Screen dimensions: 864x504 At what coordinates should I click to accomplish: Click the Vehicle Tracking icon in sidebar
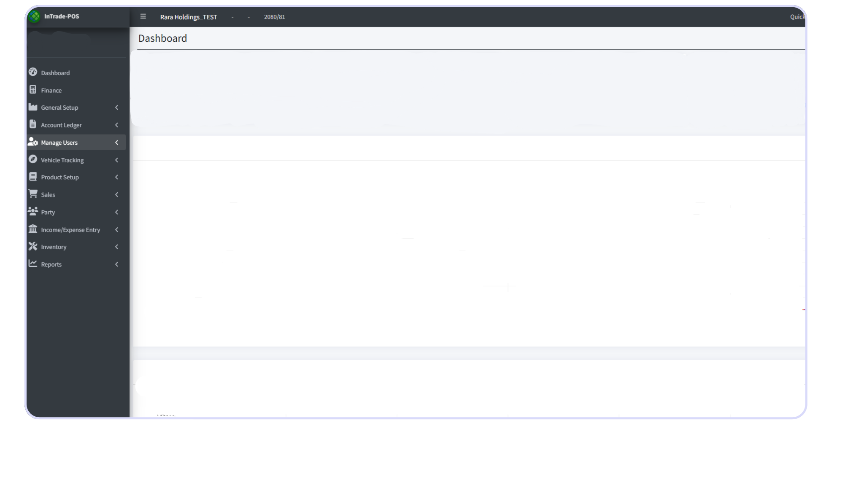click(x=32, y=159)
